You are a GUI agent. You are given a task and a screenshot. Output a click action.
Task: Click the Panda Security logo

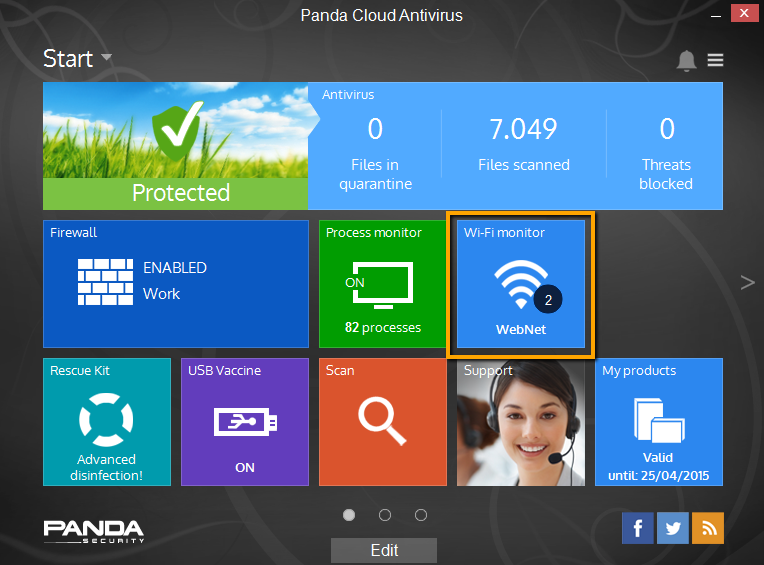coord(94,532)
